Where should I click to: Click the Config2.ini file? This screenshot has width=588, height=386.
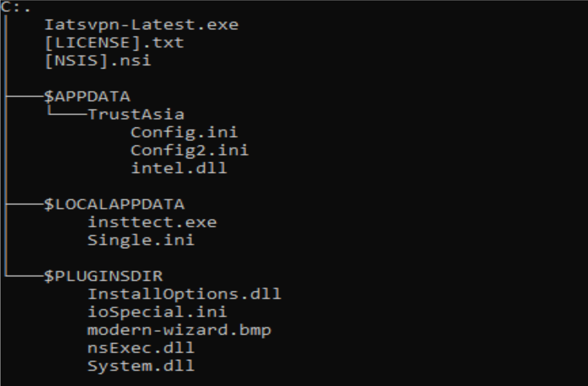(x=189, y=150)
